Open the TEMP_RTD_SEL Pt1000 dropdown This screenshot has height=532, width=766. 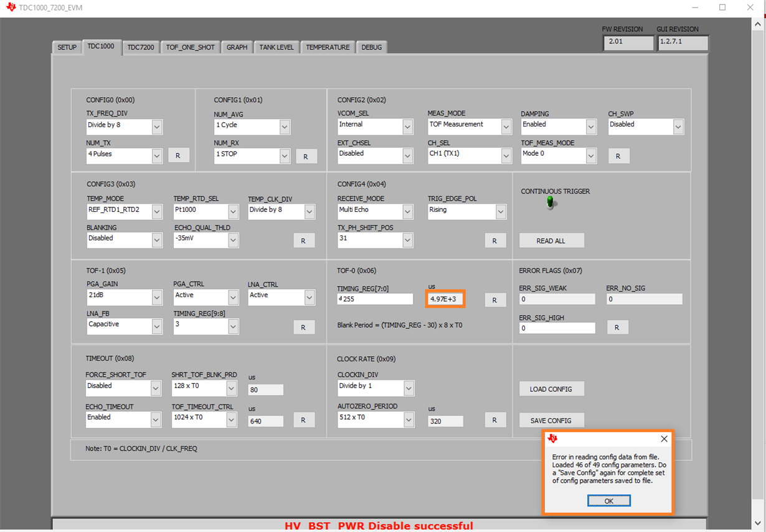pos(233,212)
